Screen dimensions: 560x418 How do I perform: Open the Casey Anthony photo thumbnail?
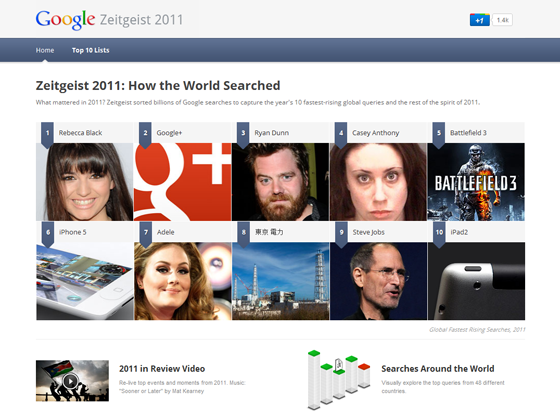tap(378, 182)
